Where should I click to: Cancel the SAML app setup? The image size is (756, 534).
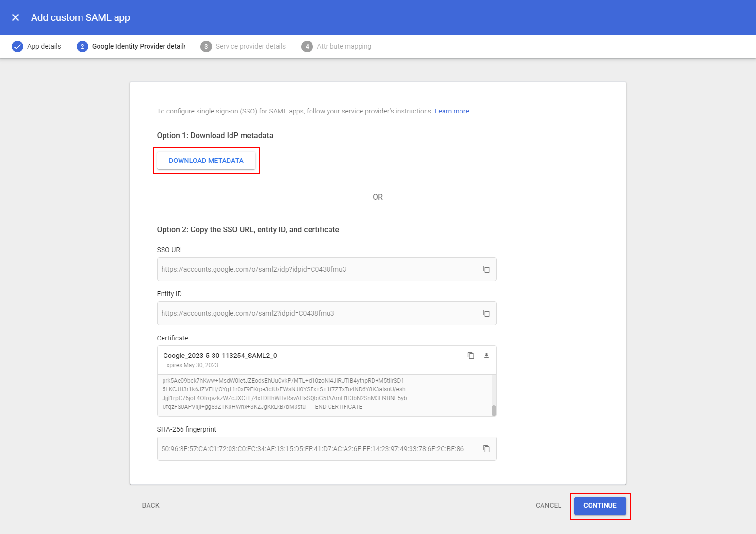[548, 505]
